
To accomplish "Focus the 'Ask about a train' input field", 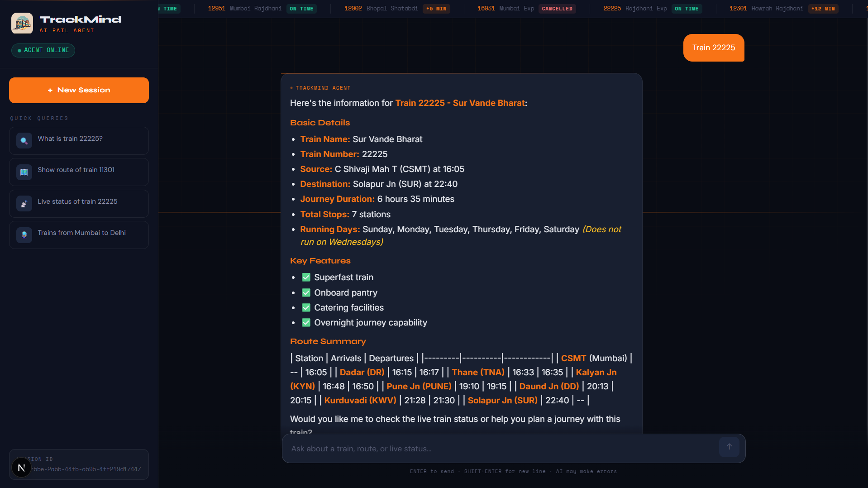I will [502, 449].
